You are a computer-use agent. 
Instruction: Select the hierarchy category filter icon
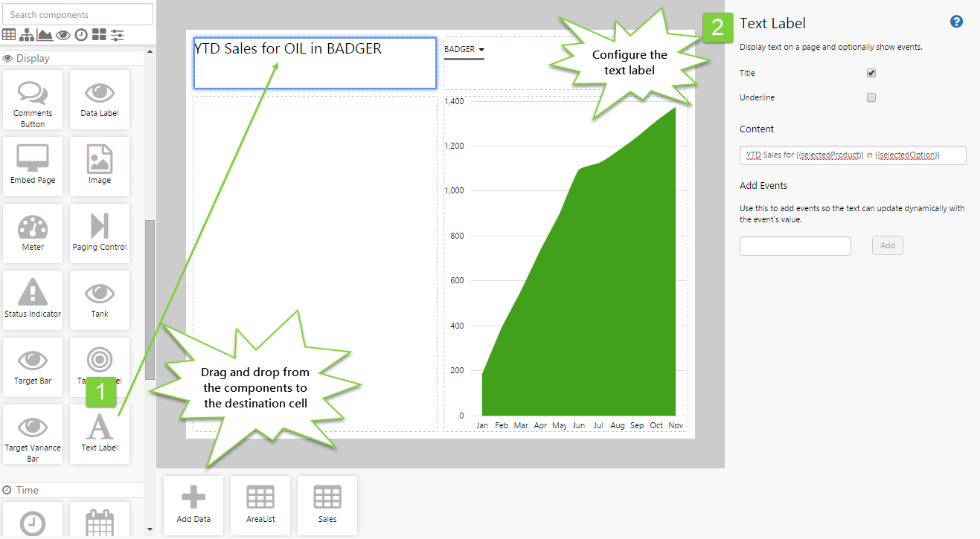[27, 35]
